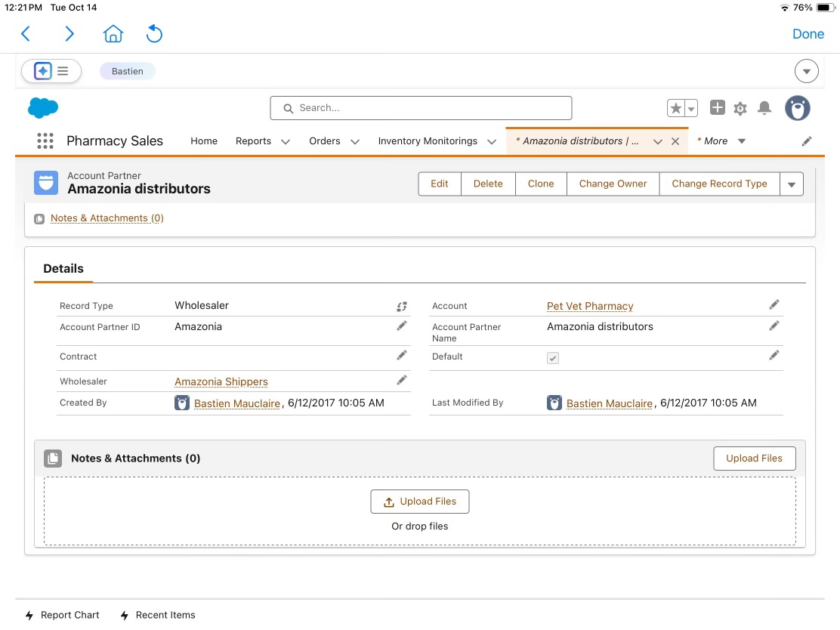The width and height of the screenshot is (840, 630).
Task: Expand the Reports menu chevron
Action: (x=286, y=141)
